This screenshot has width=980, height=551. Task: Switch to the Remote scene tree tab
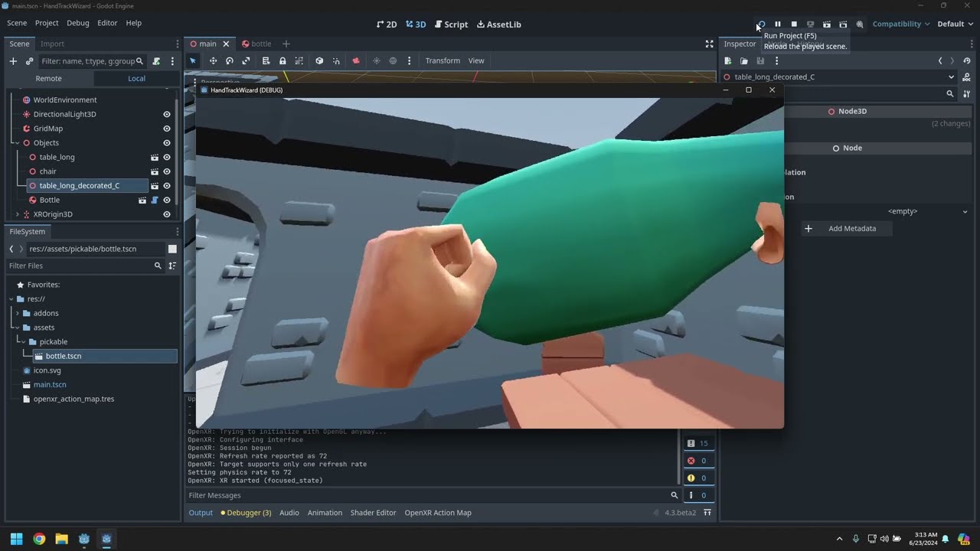click(x=48, y=78)
